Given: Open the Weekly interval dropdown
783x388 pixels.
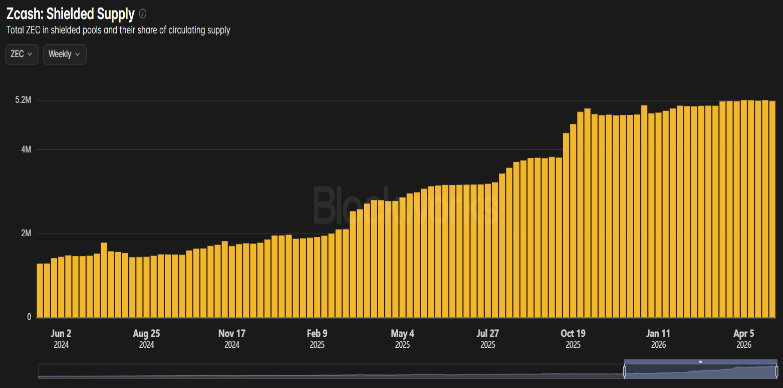Looking at the screenshot, I should tap(65, 54).
